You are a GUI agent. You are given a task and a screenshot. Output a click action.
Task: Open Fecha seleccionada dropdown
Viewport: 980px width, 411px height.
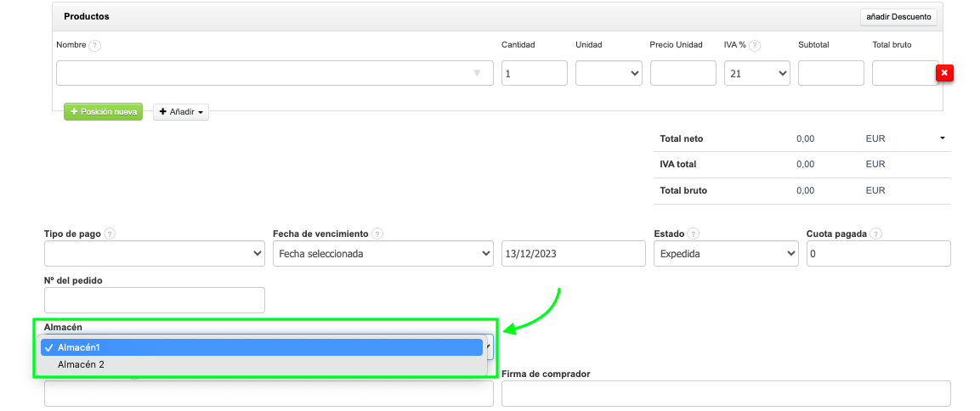pyautogui.click(x=382, y=254)
